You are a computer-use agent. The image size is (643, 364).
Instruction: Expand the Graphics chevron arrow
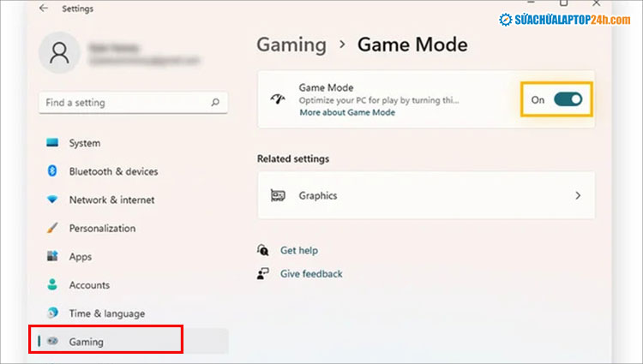(x=578, y=196)
